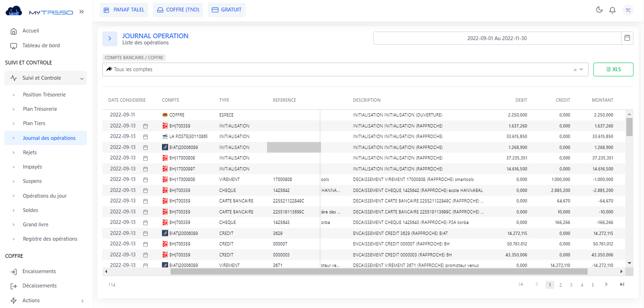This screenshot has height=308, width=644.
Task: Clear the Tous les comptes selection
Action: [575, 70]
